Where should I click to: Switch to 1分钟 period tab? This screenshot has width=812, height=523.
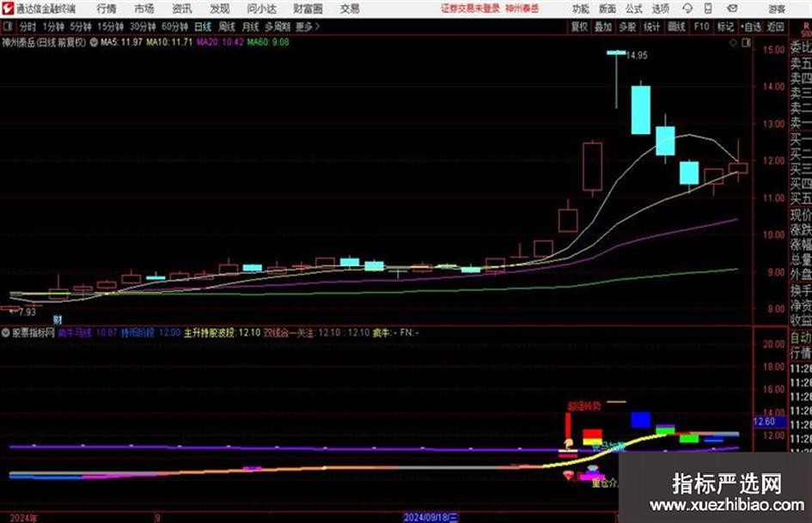point(53,27)
